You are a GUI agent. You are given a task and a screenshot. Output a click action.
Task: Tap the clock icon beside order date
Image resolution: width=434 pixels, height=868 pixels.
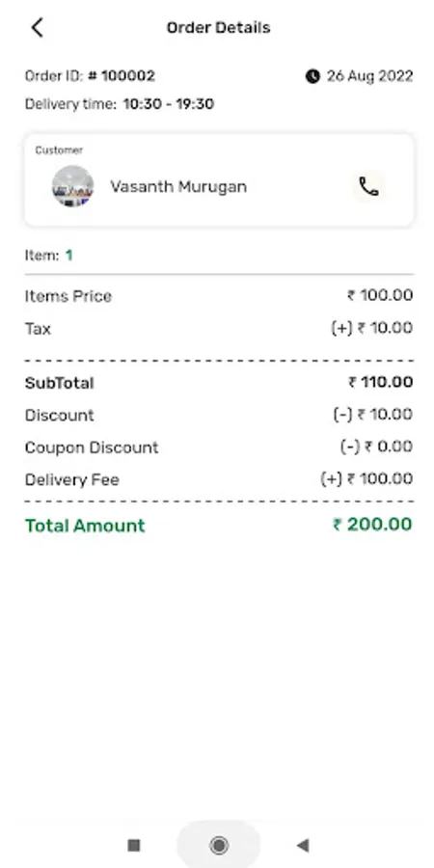point(312,76)
